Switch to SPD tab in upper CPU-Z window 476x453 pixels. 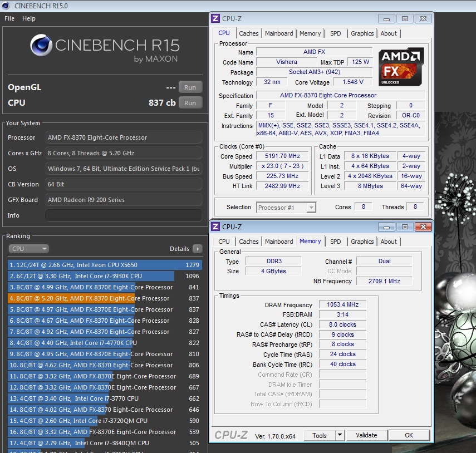(336, 33)
